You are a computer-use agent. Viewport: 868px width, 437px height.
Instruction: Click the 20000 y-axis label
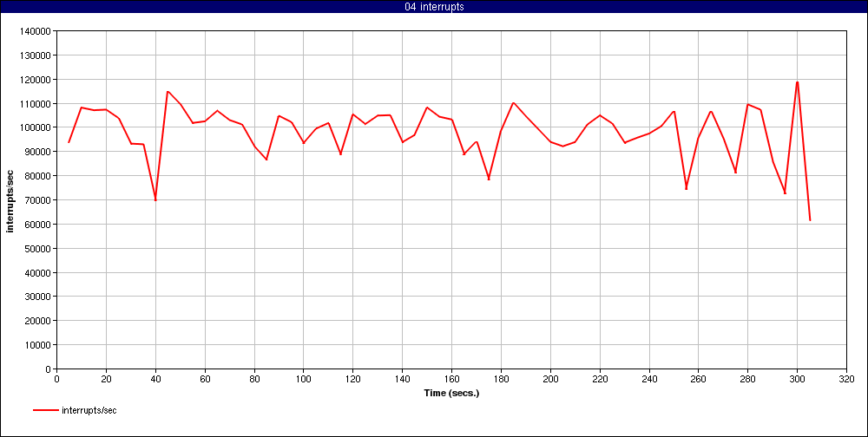(x=37, y=321)
